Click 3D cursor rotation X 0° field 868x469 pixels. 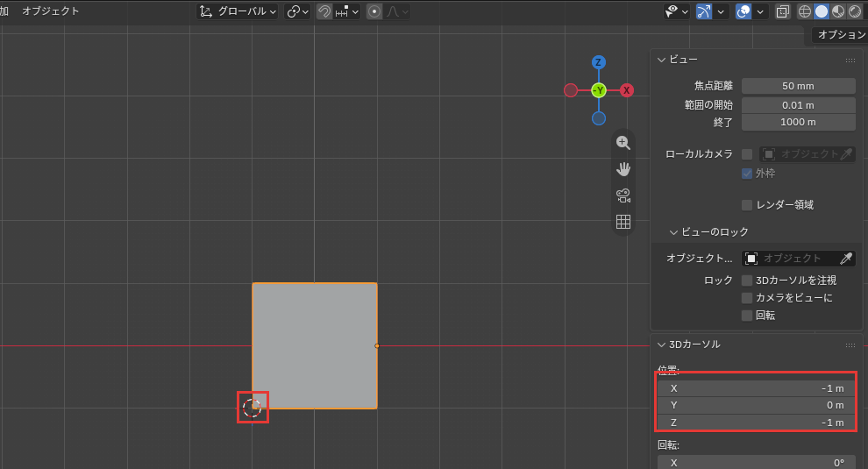point(756,463)
